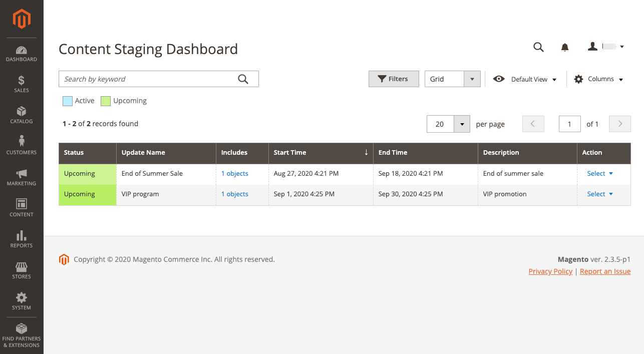Click the green Upcoming legend swatch
644x354 pixels.
pyautogui.click(x=106, y=101)
